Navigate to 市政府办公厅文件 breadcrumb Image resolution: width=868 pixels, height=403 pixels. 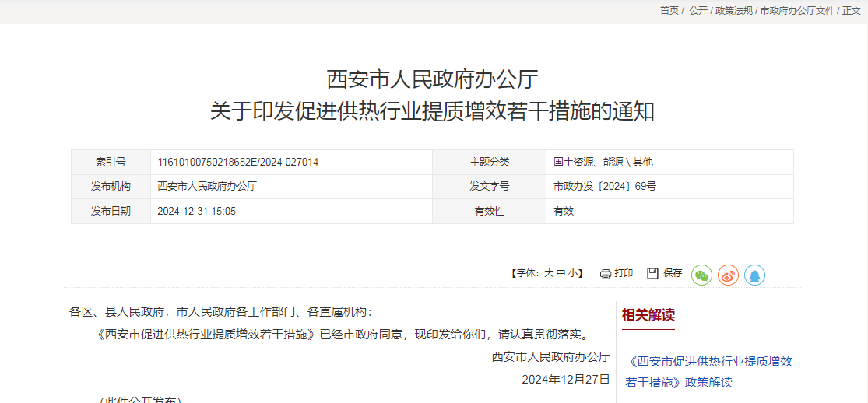(797, 10)
